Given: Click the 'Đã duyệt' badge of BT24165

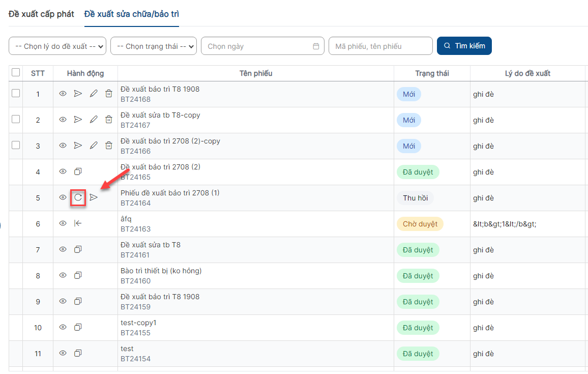Looking at the screenshot, I should coord(418,172).
